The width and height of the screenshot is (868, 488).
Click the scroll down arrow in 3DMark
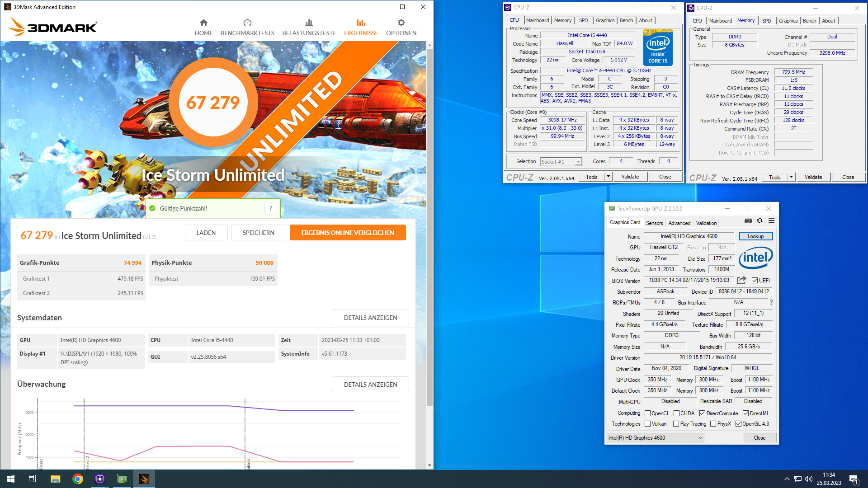(429, 465)
